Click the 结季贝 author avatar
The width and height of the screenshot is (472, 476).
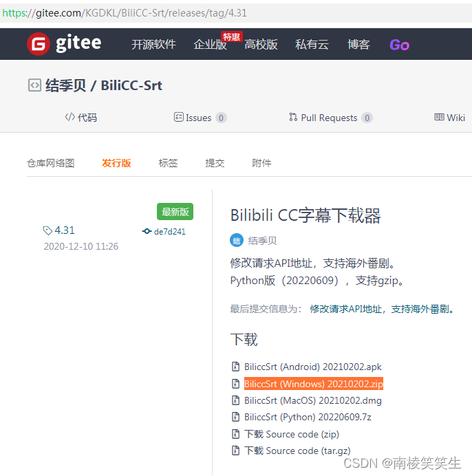[237, 241]
